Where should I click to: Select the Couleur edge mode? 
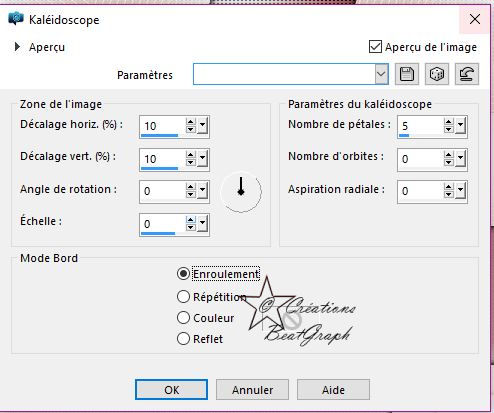point(183,318)
